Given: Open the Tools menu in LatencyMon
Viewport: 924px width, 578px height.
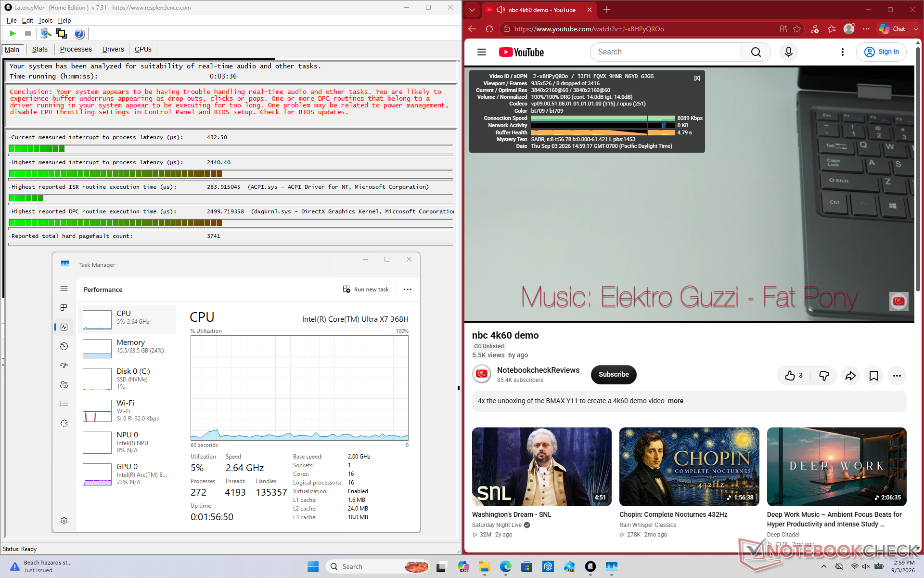Looking at the screenshot, I should tap(45, 20).
